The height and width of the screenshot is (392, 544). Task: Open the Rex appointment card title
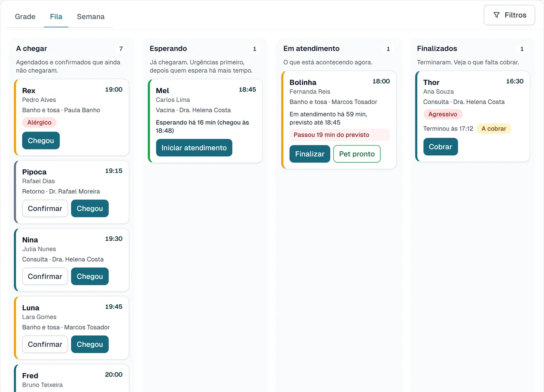29,90
